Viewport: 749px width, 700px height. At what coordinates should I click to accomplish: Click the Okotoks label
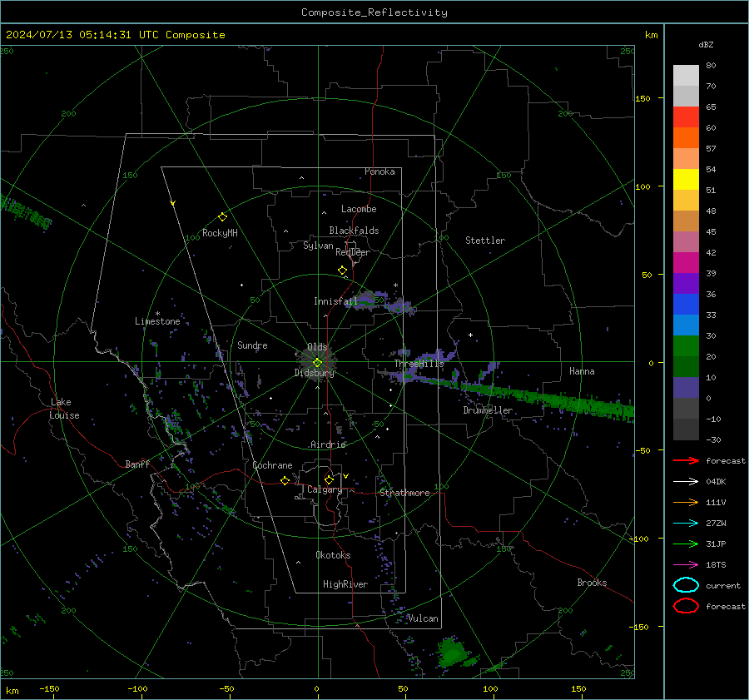[x=333, y=555]
